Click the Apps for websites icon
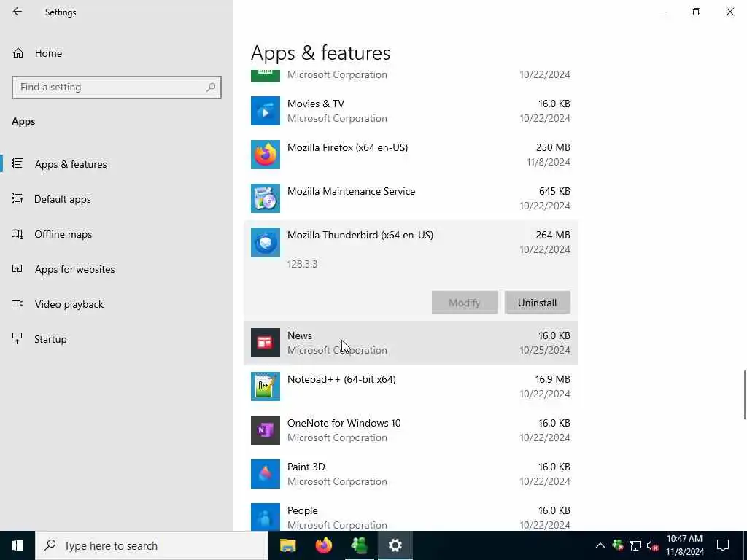Screen dimensions: 747x560 point(18,268)
